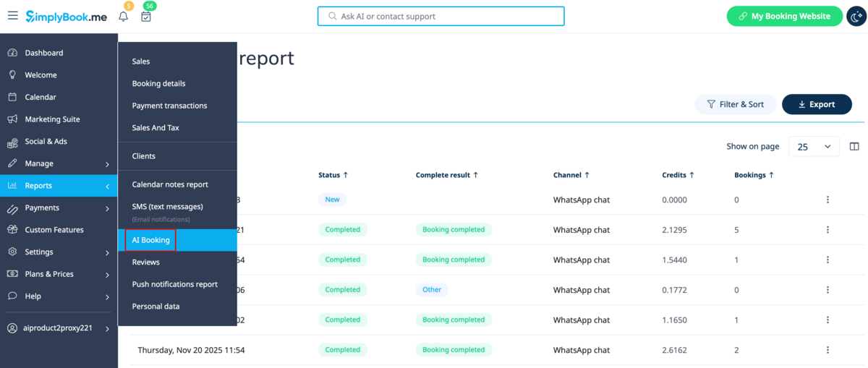Select AI Booking in Reports submenu
Screen dimensions: 868x368
point(150,240)
